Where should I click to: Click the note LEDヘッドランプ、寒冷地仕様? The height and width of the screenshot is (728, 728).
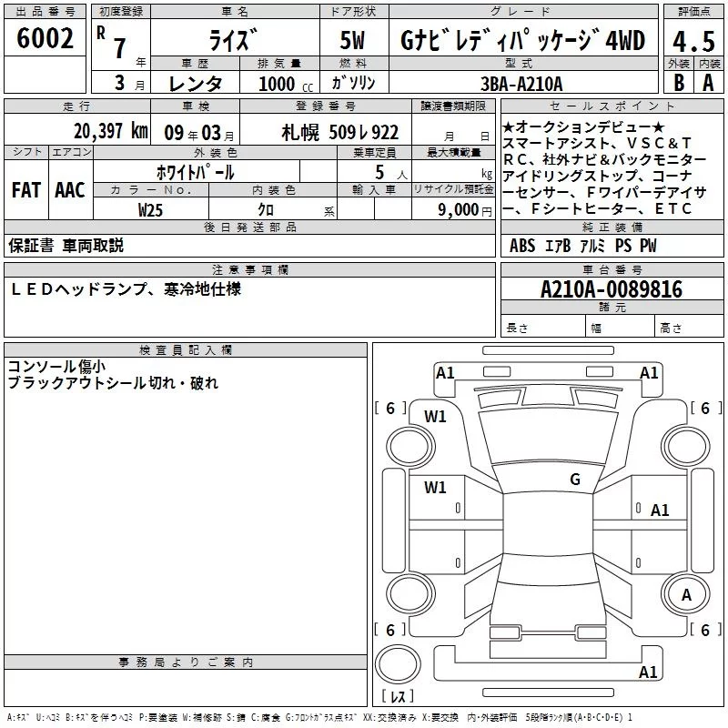(126, 289)
